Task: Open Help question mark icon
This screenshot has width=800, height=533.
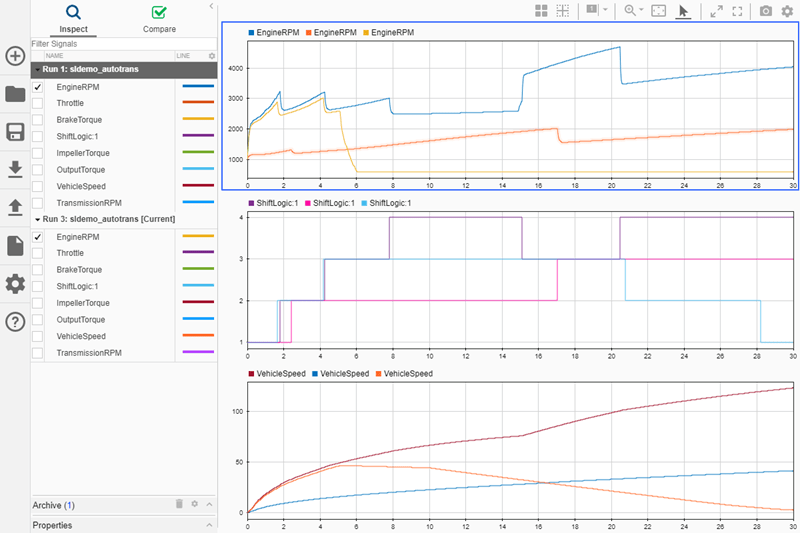Action: (x=15, y=322)
